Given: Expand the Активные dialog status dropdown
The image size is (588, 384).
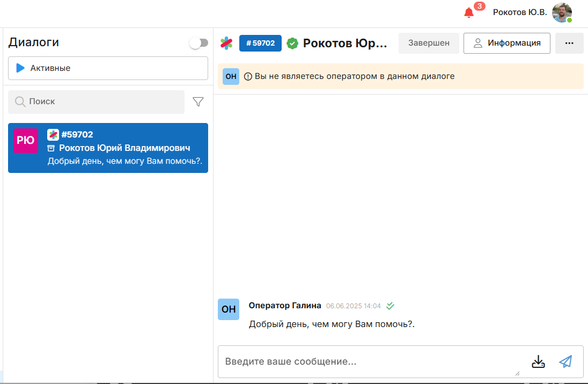Looking at the screenshot, I should coord(108,68).
